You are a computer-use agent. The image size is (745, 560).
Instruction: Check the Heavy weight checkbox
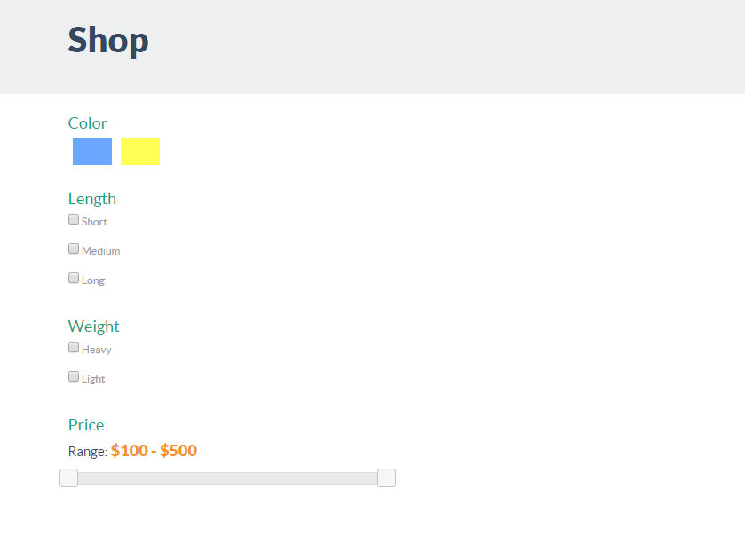tap(74, 347)
